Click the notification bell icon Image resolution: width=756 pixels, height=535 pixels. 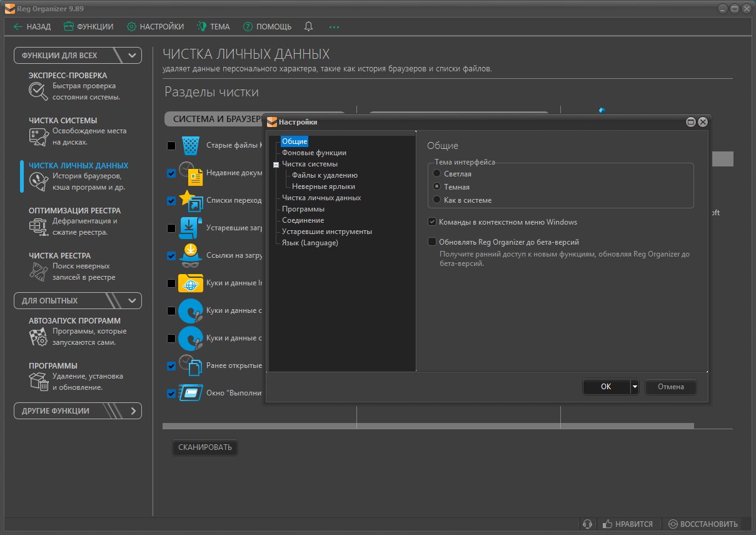308,27
